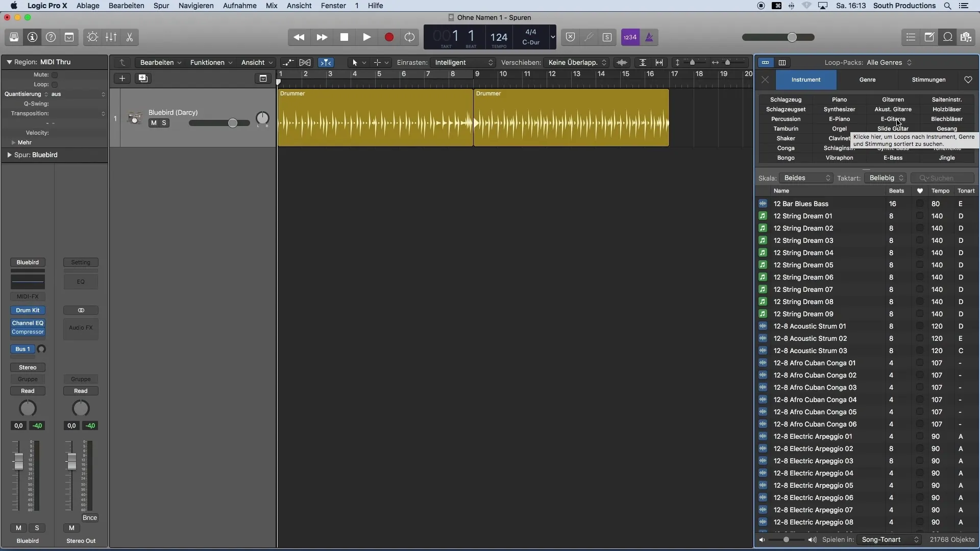Screen dimensions: 980x551
Task: Open the Taktart Beliebig dropdown
Action: 885,178
